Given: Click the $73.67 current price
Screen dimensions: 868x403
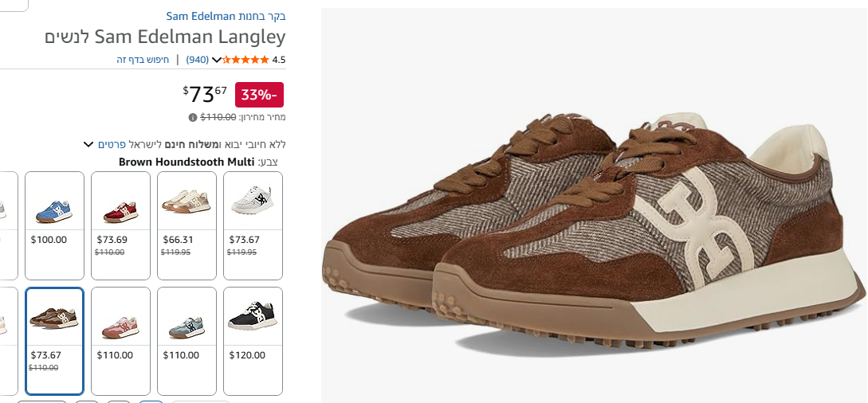Looking at the screenshot, I should click(x=205, y=95).
